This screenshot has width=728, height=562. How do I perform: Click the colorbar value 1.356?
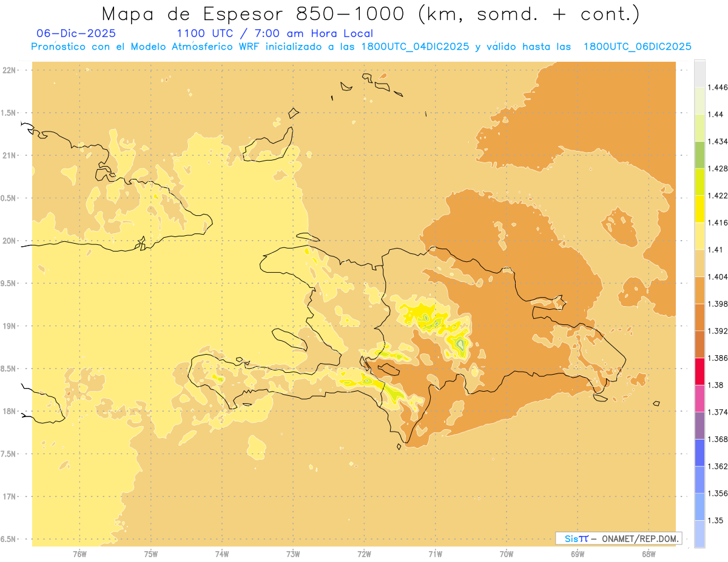[718, 493]
